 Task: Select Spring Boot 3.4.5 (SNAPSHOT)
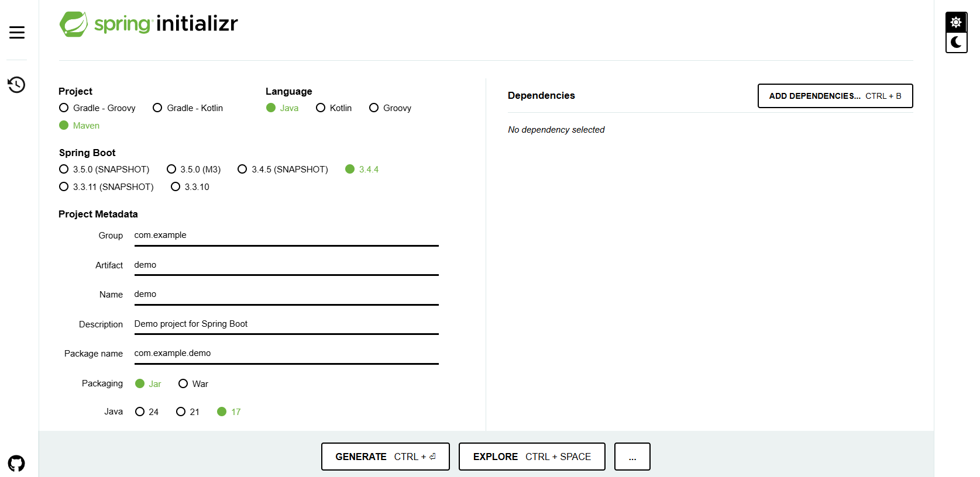coord(283,170)
